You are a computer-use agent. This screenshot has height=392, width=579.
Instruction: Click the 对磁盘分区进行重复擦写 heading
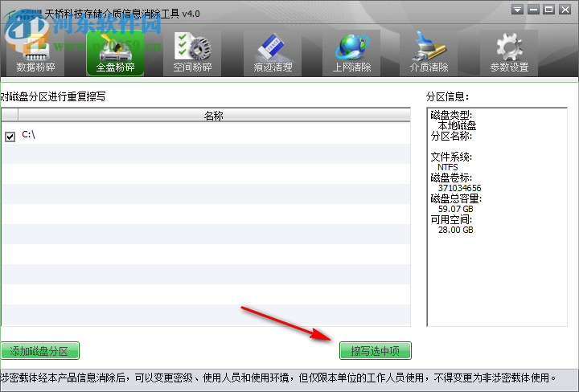53,97
